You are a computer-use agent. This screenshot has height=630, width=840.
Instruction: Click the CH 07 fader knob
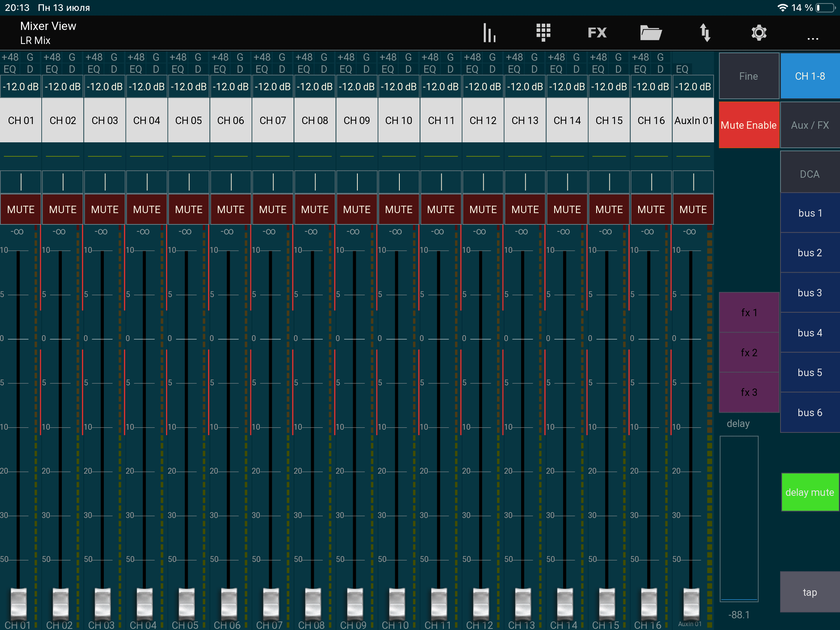click(271, 603)
